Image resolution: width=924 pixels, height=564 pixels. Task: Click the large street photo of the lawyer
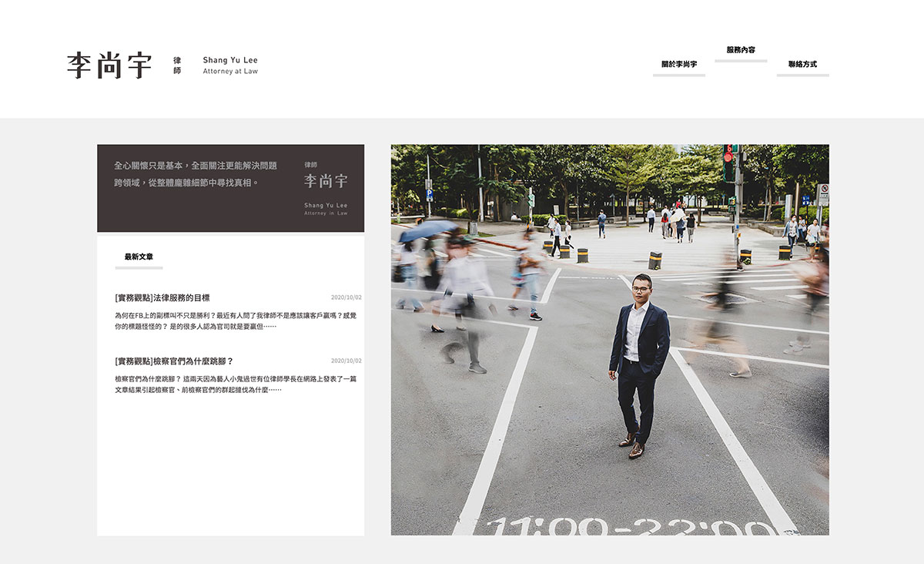pos(610,340)
